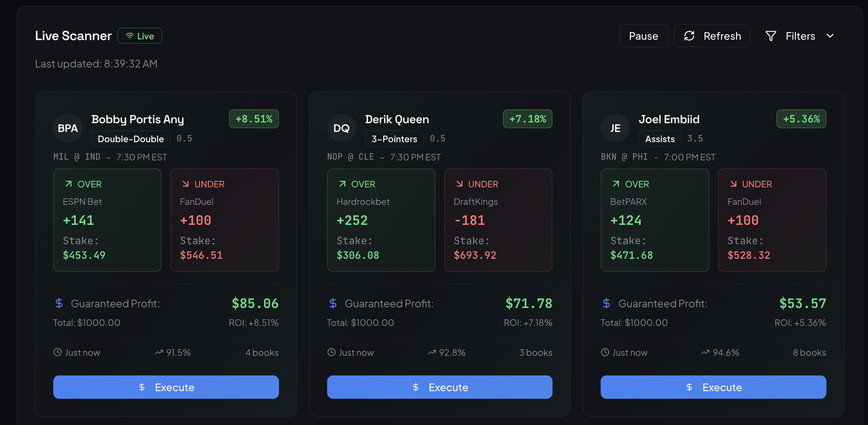Click the dollar icon beside Derik Queen's Guaranteed Profit

(x=333, y=303)
